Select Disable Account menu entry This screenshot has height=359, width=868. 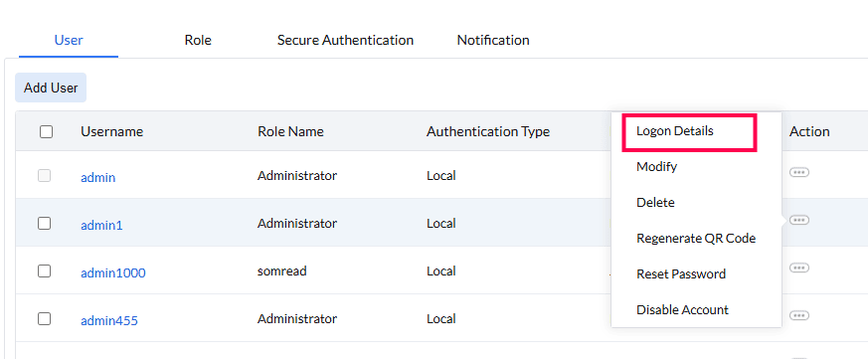(x=682, y=309)
